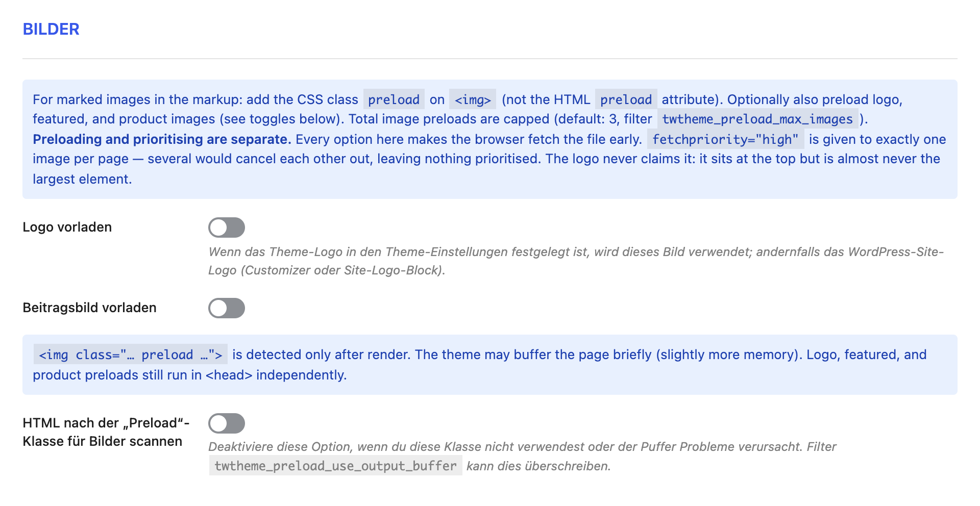980x506 pixels.
Task: Click twtheme_preload_max_images code snippet
Action: coord(757,119)
